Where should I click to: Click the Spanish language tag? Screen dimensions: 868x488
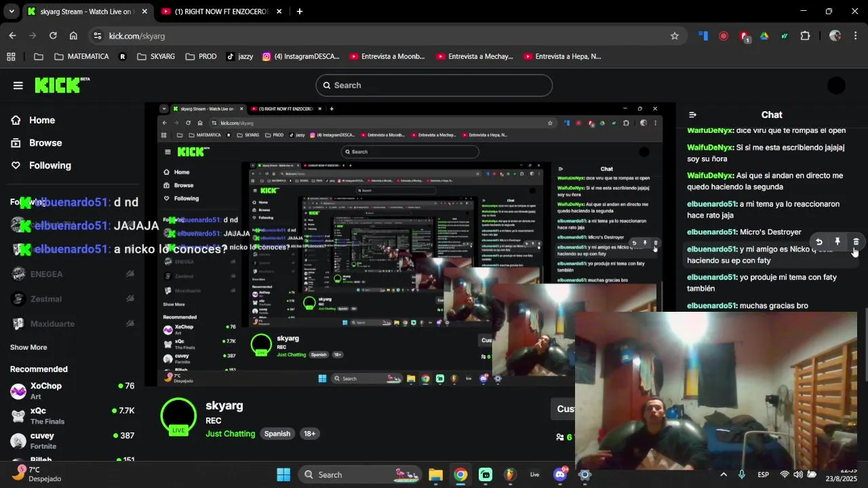tap(277, 434)
